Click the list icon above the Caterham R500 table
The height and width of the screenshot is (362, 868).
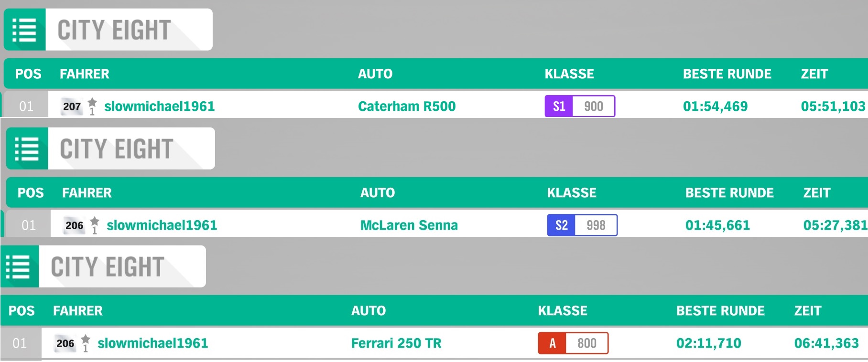tap(25, 30)
